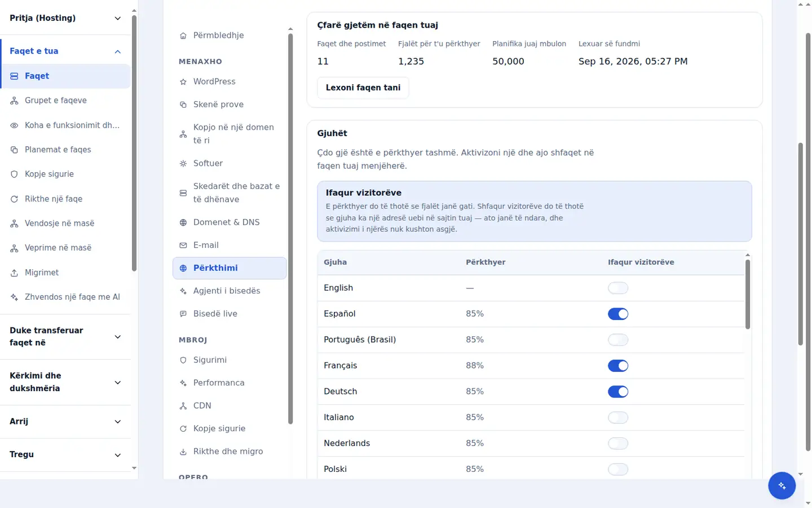Image resolution: width=812 pixels, height=508 pixels.
Task: Click the Bisedë live chat icon
Action: point(183,314)
